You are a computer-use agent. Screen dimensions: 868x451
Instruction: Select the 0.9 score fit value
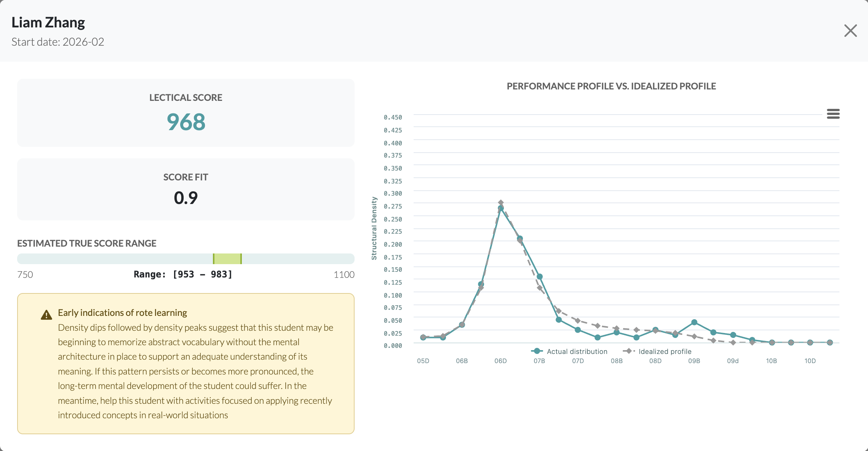[186, 198]
